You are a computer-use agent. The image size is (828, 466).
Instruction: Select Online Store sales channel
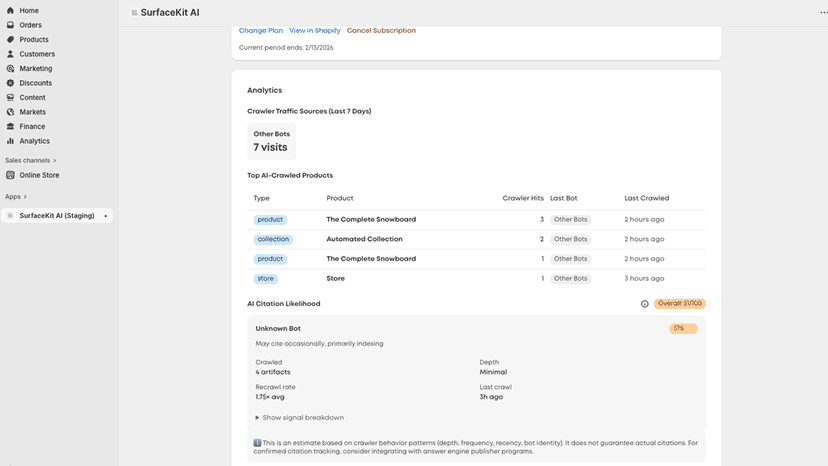(39, 175)
